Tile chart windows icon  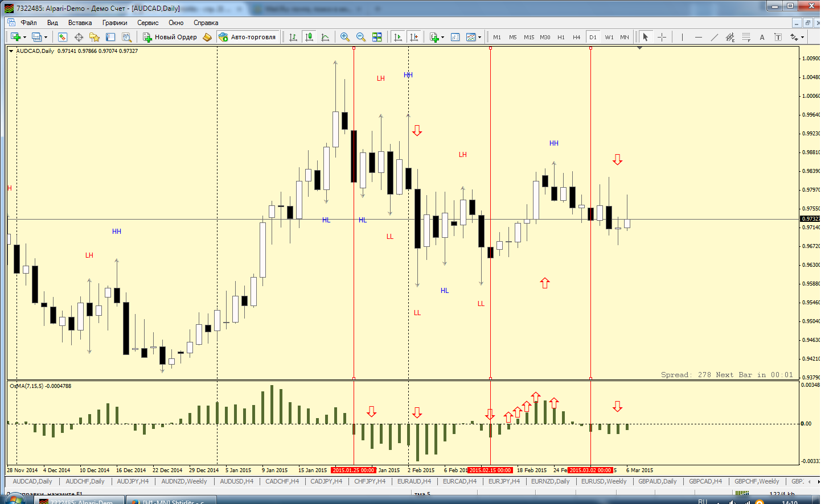tap(377, 37)
